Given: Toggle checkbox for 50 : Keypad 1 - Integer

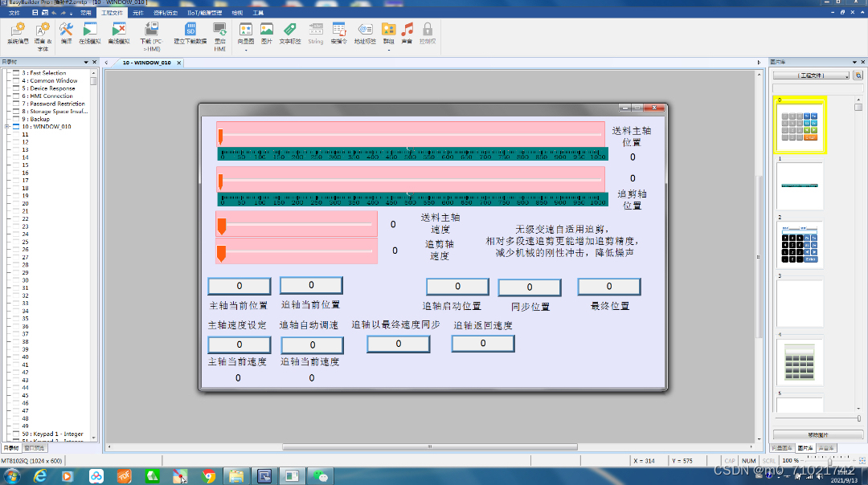Looking at the screenshot, I should click(16, 434).
